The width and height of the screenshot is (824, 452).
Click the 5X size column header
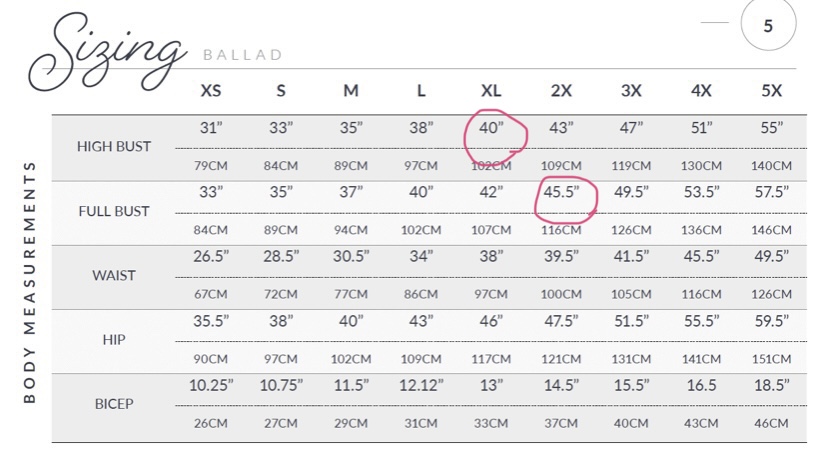tap(771, 90)
